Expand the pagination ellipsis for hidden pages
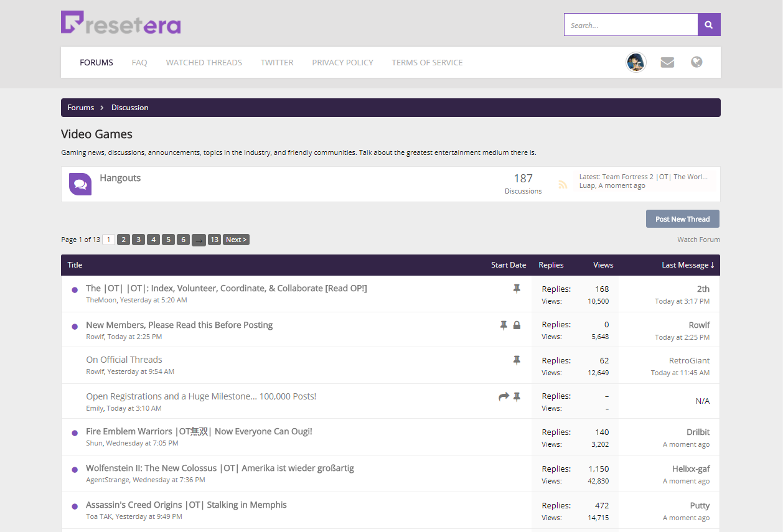Image resolution: width=783 pixels, height=532 pixels. pos(199,240)
